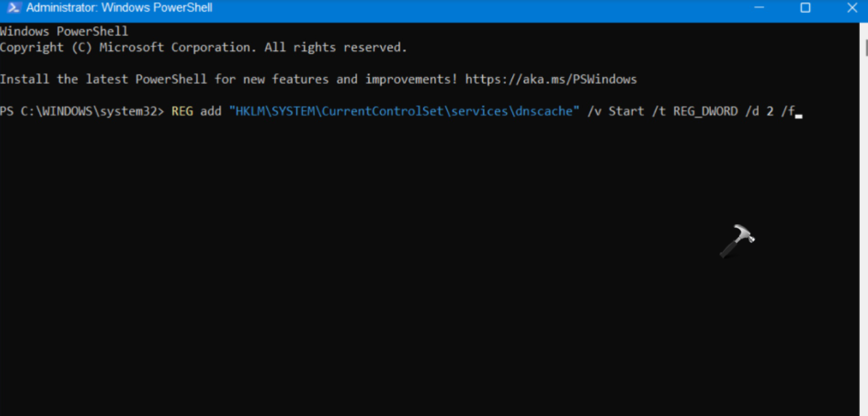This screenshot has height=416, width=868.
Task: Click the "/v Start" argument
Action: tap(611, 111)
